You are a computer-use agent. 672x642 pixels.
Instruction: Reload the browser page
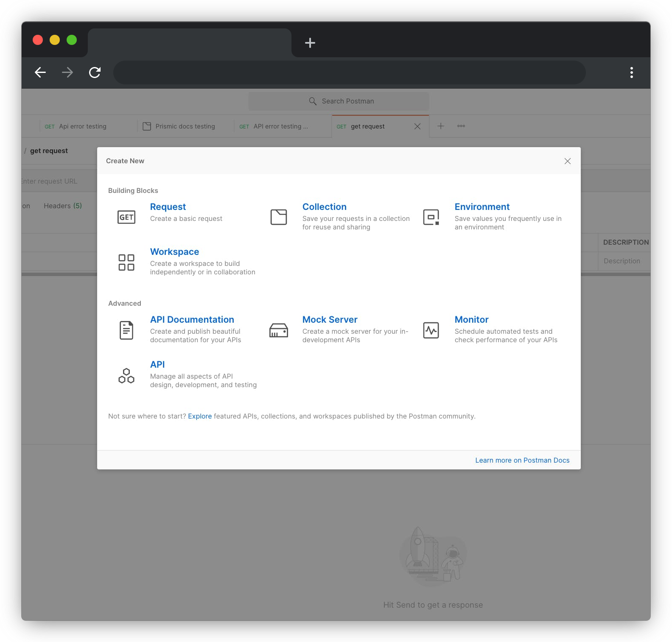(x=95, y=73)
